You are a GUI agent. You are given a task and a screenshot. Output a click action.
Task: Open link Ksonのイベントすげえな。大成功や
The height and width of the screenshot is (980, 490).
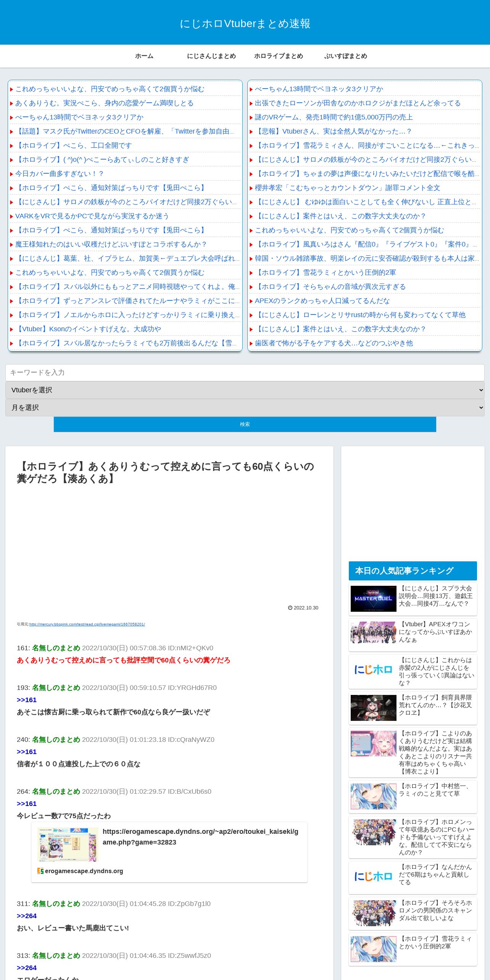(88, 329)
